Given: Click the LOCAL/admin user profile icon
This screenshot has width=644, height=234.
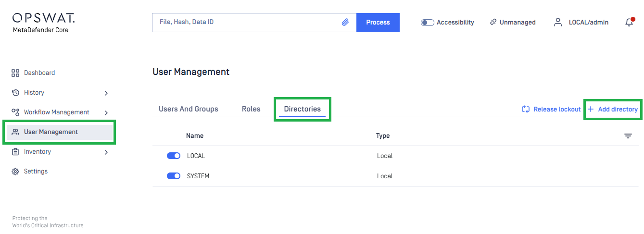Looking at the screenshot, I should (558, 22).
